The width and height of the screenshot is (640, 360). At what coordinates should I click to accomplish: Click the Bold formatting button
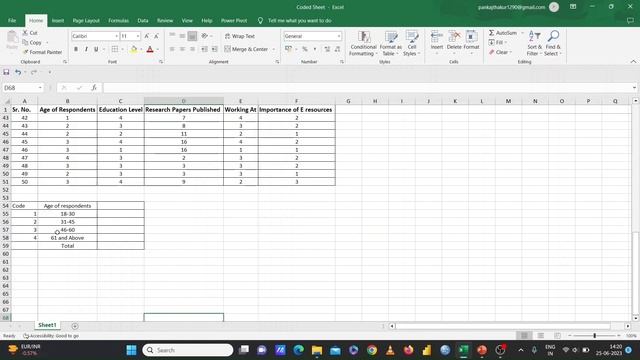pyautogui.click(x=76, y=49)
